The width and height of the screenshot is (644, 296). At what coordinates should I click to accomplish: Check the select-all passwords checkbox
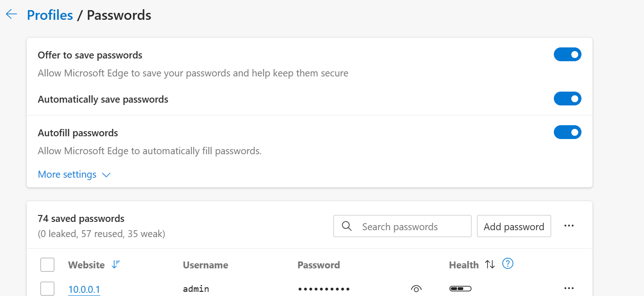47,265
